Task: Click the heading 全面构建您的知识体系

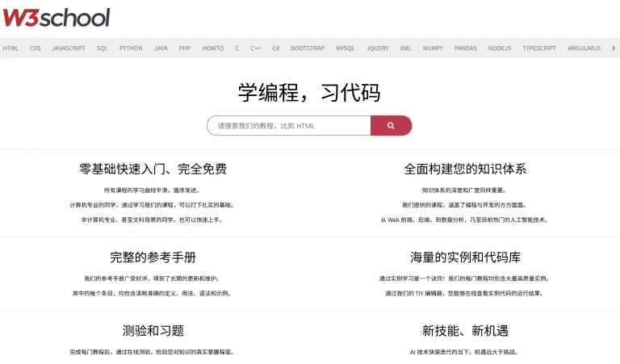Action: tap(465, 169)
